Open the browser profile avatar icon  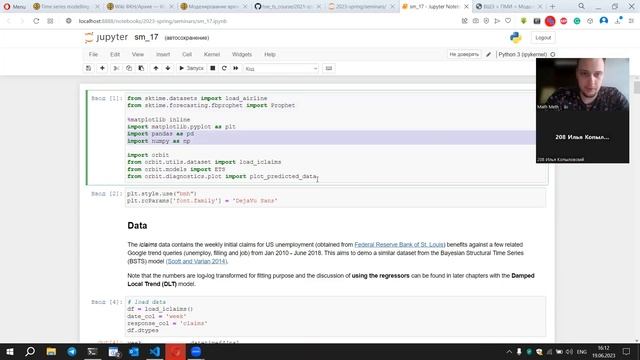[x=604, y=21]
